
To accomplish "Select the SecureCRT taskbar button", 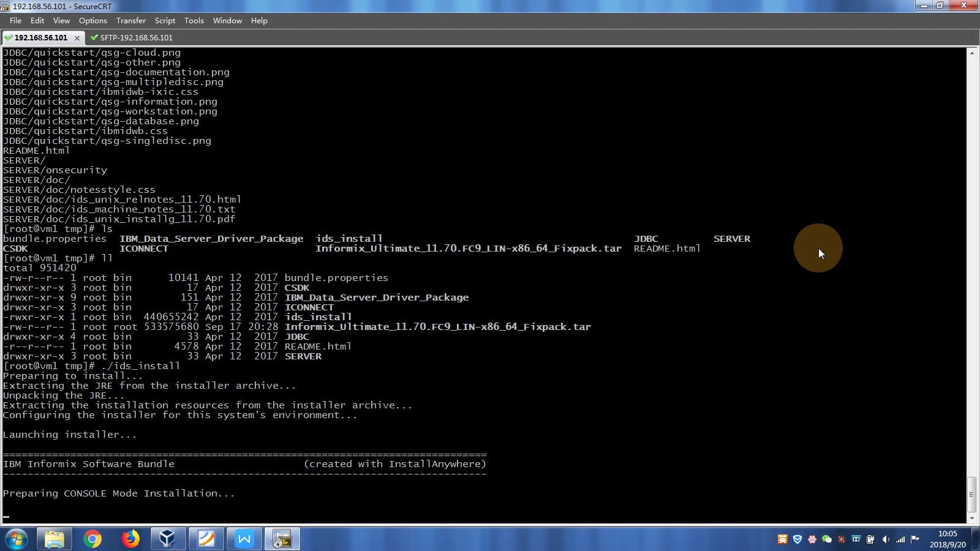I will [x=282, y=539].
